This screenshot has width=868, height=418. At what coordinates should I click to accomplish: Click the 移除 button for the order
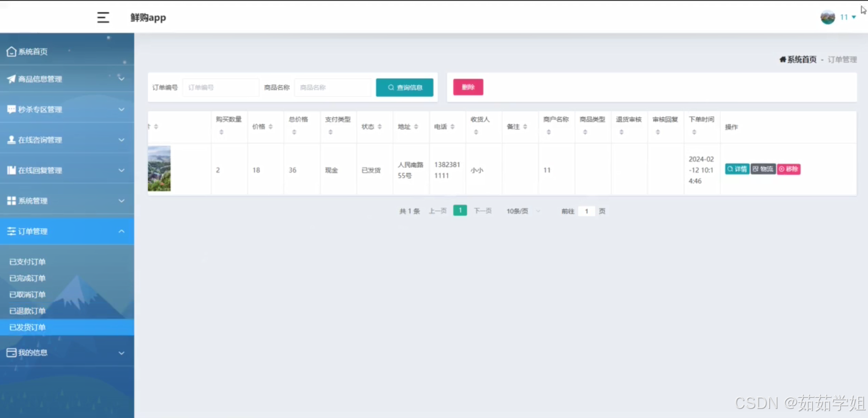pos(789,169)
